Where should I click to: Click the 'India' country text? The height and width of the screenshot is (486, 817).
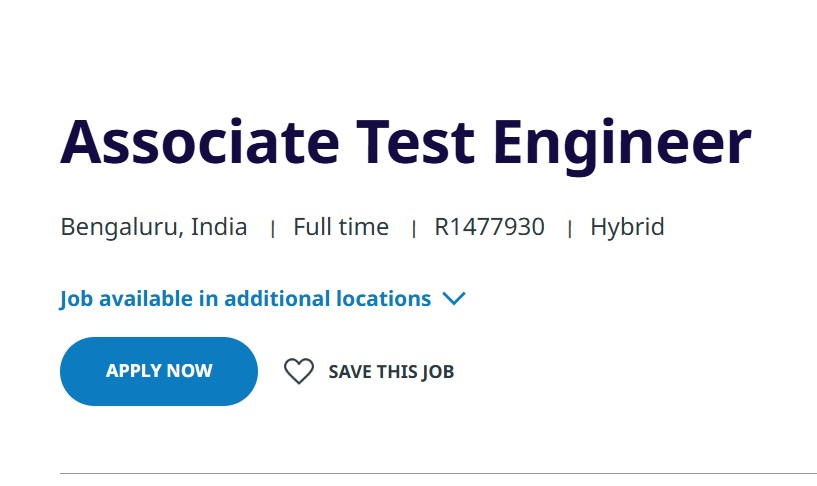coord(219,227)
